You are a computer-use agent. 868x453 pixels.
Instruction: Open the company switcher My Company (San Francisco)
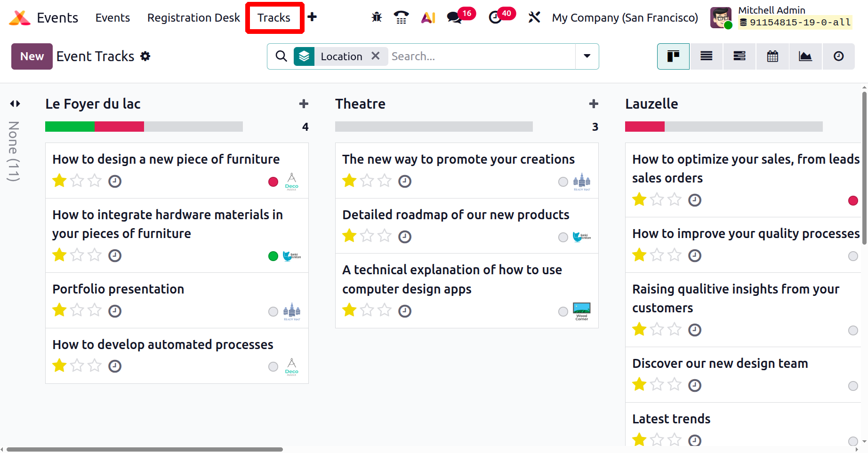625,18
